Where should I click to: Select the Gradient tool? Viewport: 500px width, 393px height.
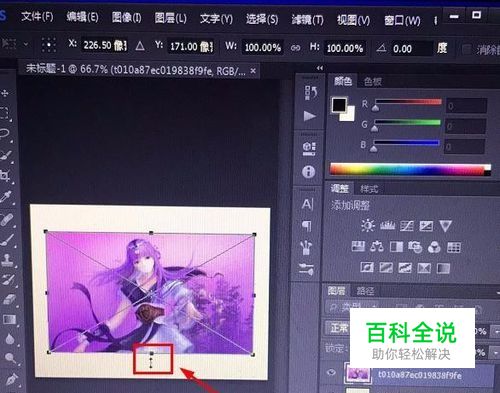9,319
